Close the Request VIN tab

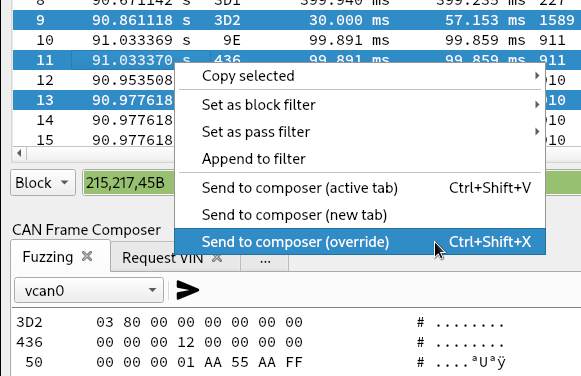point(217,257)
